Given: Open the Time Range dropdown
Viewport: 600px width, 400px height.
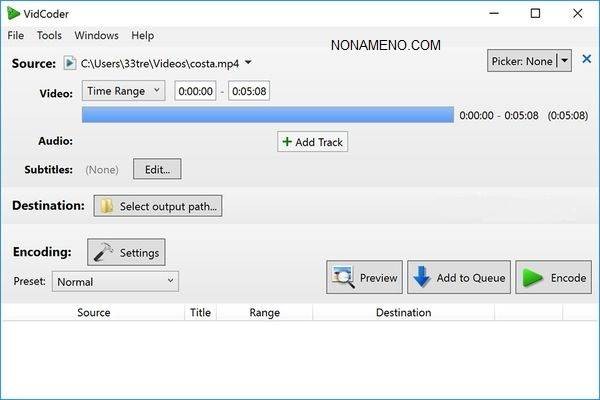Looking at the screenshot, I should click(122, 91).
